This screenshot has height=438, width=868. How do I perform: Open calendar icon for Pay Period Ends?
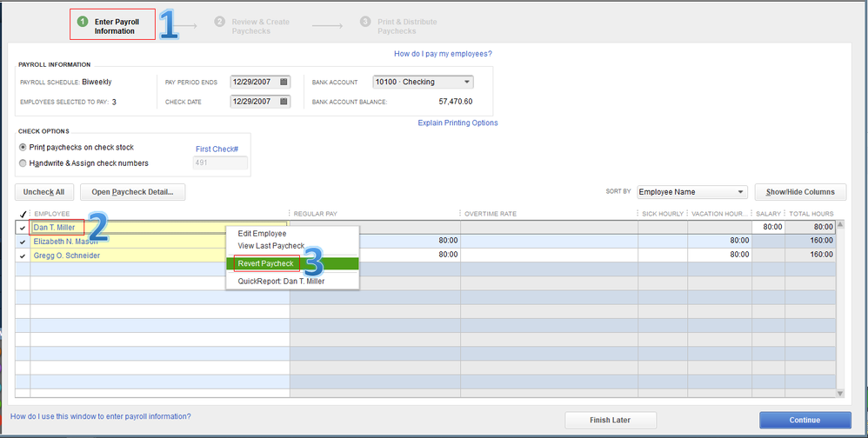pos(284,82)
